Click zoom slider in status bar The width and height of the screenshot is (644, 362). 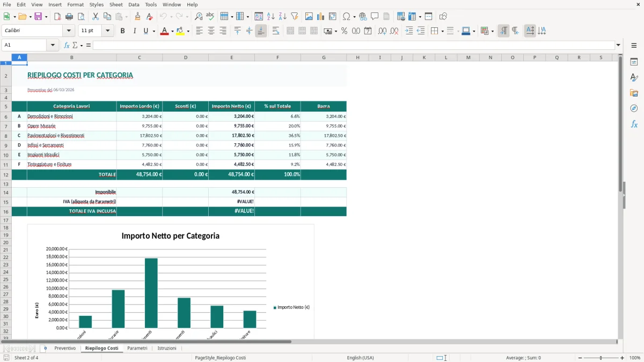pyautogui.click(x=601, y=358)
